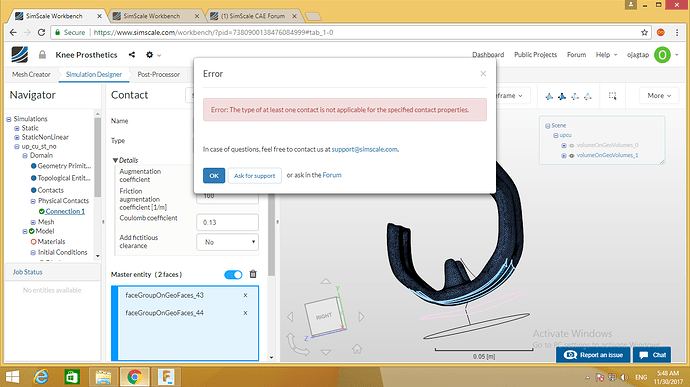Collapse the up_cu_st_no simulation node

click(17, 147)
